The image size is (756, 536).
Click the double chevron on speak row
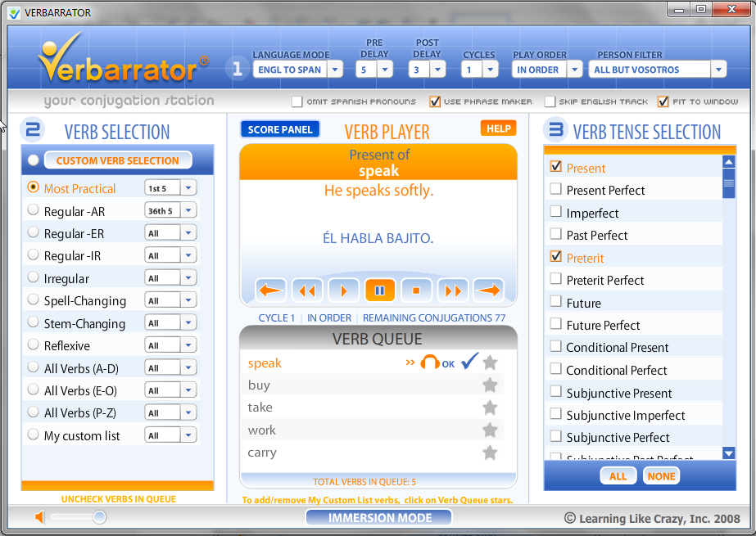(410, 363)
